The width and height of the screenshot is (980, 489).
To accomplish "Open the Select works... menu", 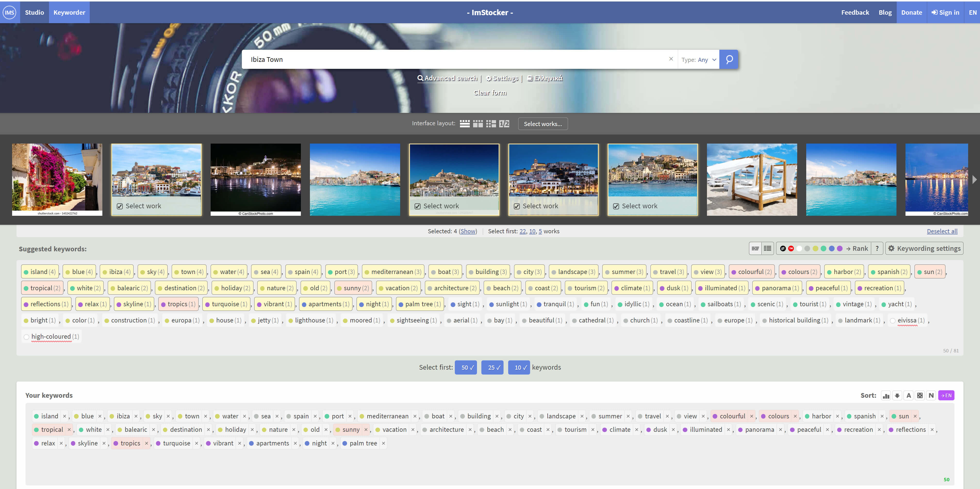I will 542,123.
